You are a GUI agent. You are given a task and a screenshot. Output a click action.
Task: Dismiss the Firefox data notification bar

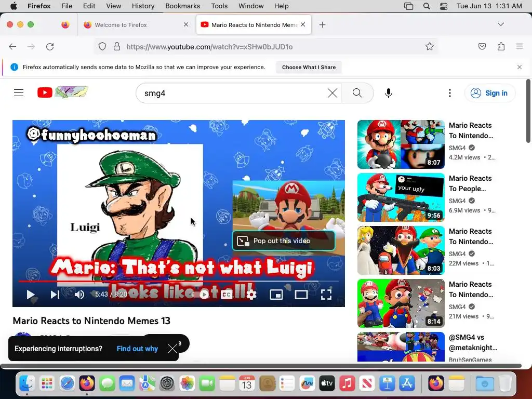[520, 67]
